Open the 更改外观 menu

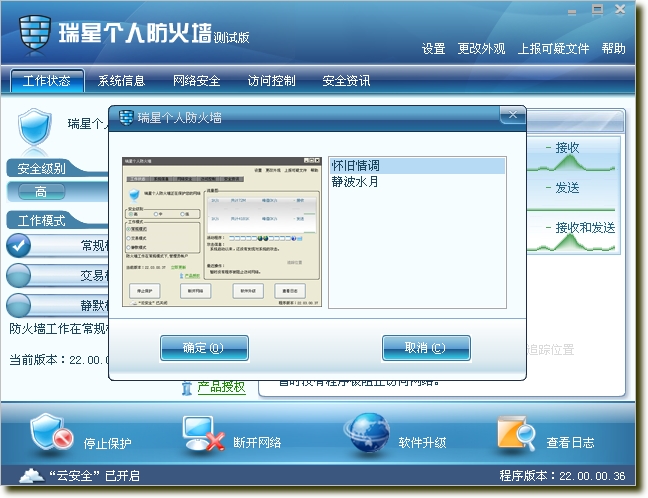click(x=481, y=49)
